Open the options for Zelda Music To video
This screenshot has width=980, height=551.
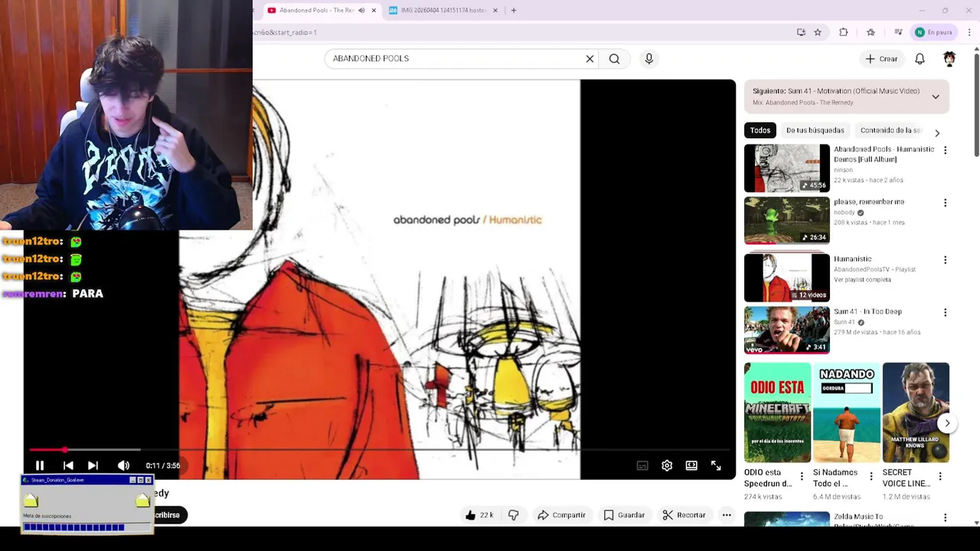(x=945, y=518)
